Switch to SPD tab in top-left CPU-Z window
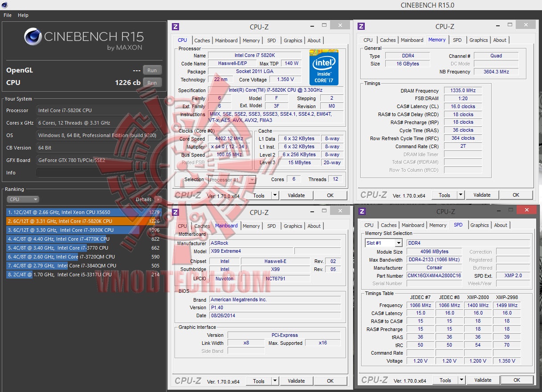Image resolution: width=542 pixels, height=392 pixels. pos(272,40)
